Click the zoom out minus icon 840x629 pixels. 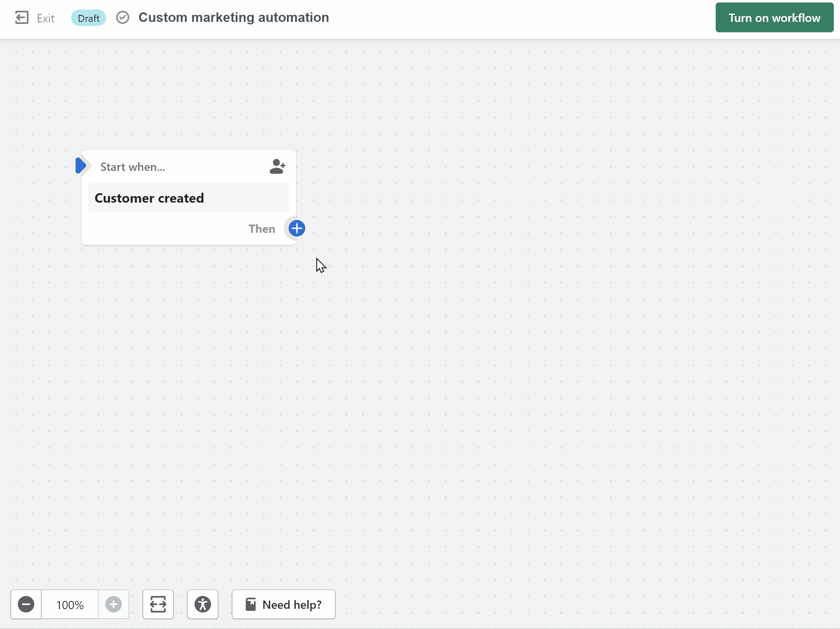tap(26, 605)
